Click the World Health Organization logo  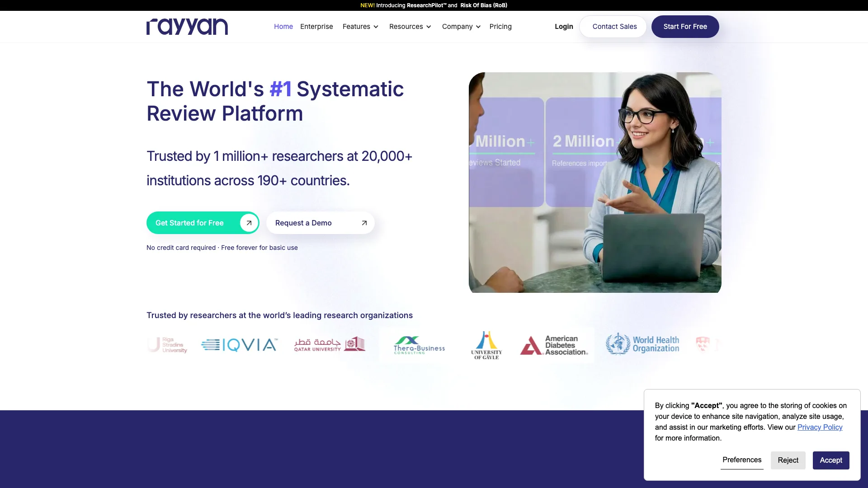[x=642, y=344]
